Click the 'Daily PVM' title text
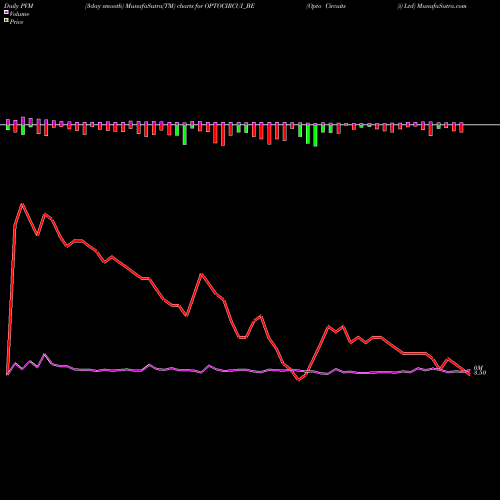 tap(19, 6)
